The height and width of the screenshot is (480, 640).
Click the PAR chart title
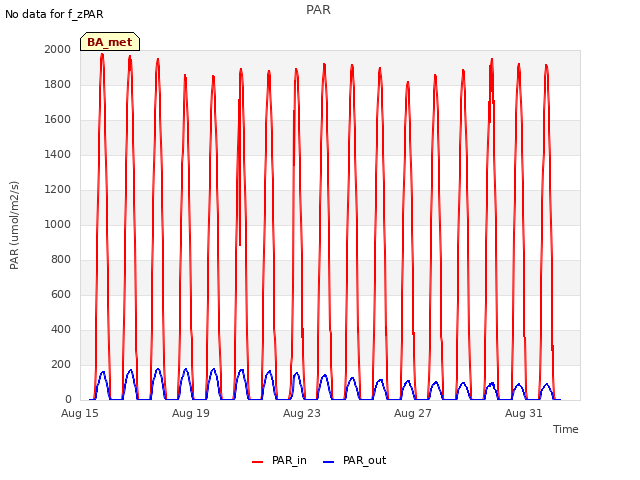pyautogui.click(x=318, y=10)
